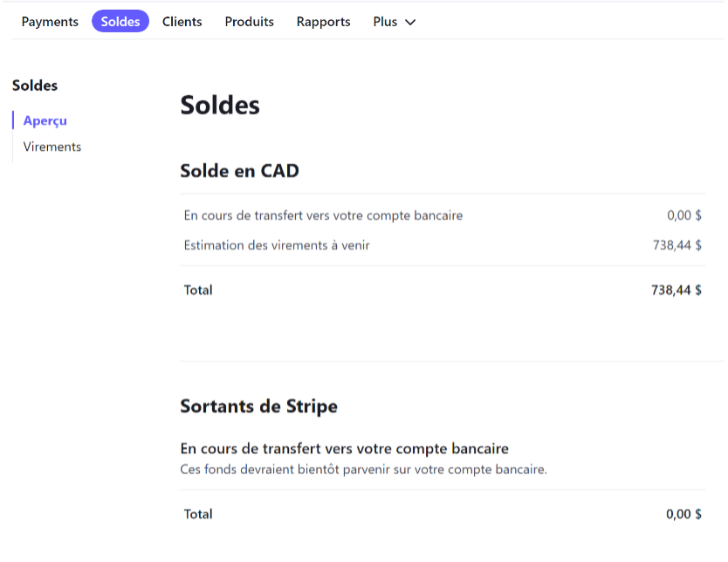The width and height of the screenshot is (728, 562).
Task: Open the Produits tab
Action: click(x=250, y=22)
